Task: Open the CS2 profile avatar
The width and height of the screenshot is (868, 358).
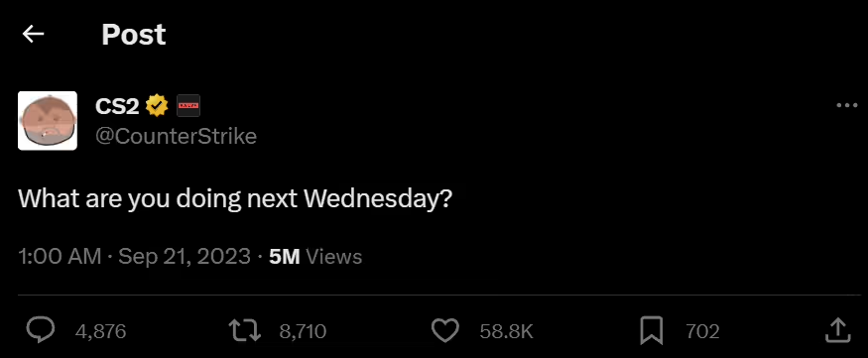Action: click(48, 121)
